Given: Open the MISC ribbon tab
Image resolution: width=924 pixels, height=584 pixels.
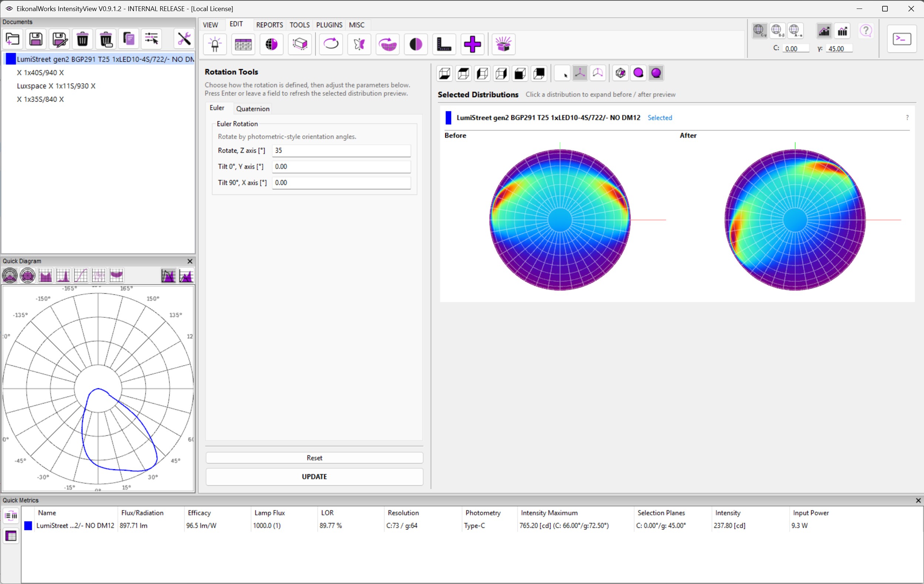Looking at the screenshot, I should (x=357, y=25).
